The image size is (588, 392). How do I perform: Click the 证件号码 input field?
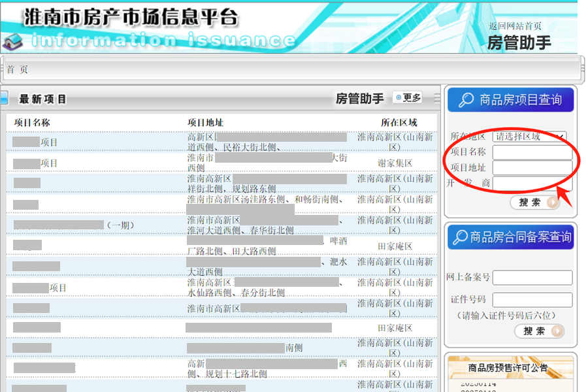(532, 300)
